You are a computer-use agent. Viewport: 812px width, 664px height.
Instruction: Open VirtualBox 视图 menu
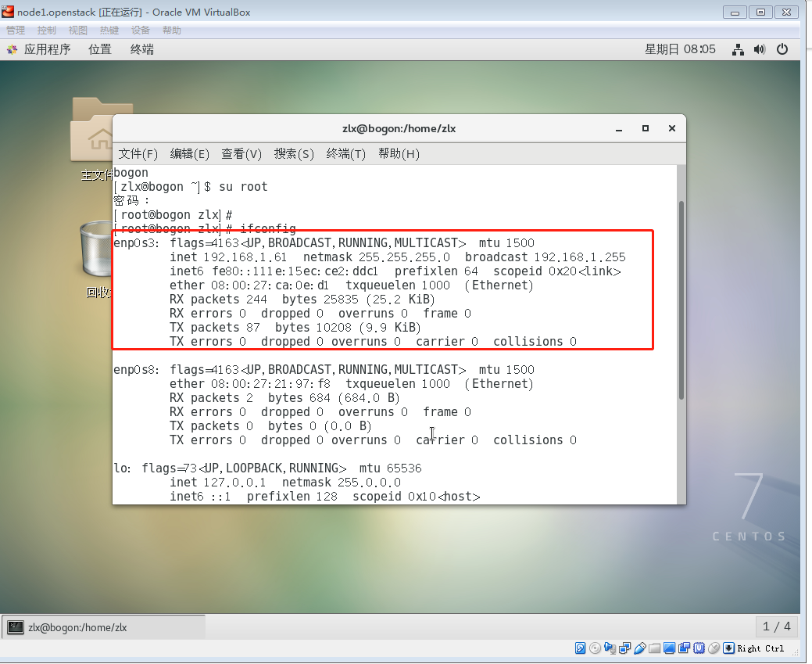click(77, 31)
